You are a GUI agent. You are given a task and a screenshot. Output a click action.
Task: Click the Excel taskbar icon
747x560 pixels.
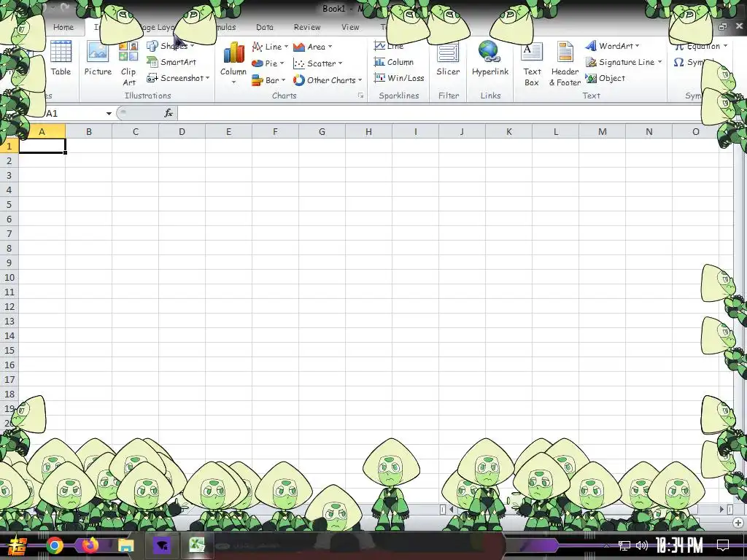pyautogui.click(x=197, y=545)
